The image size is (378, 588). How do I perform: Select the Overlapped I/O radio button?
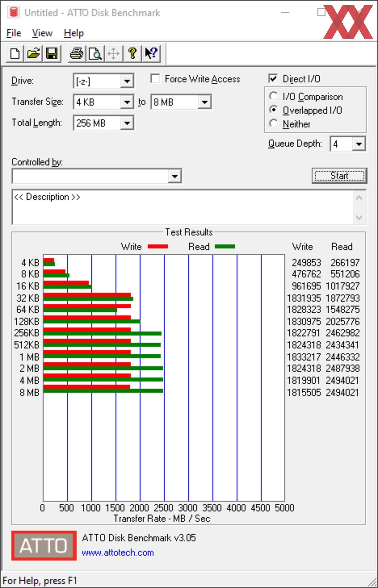click(x=273, y=110)
